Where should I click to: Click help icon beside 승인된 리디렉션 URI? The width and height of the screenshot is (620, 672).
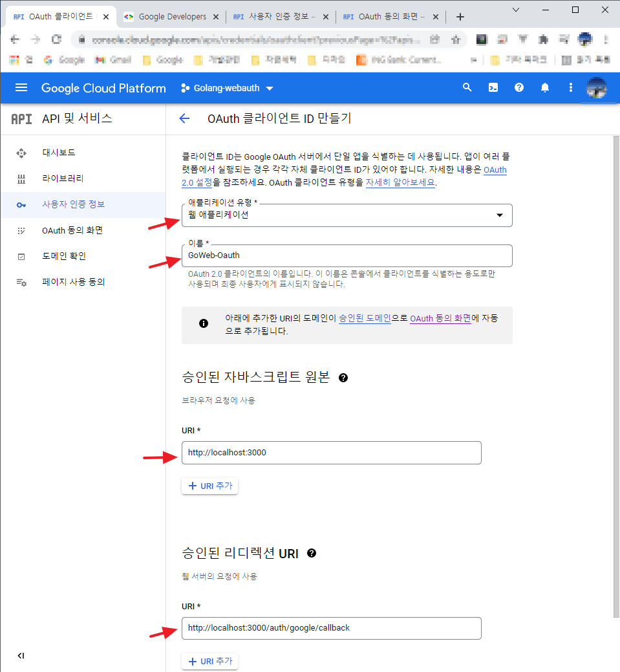[x=312, y=553]
